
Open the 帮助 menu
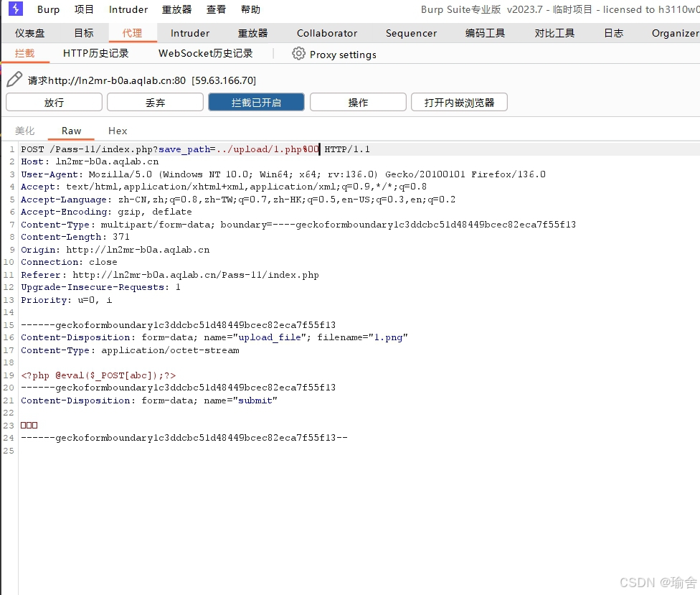click(250, 9)
